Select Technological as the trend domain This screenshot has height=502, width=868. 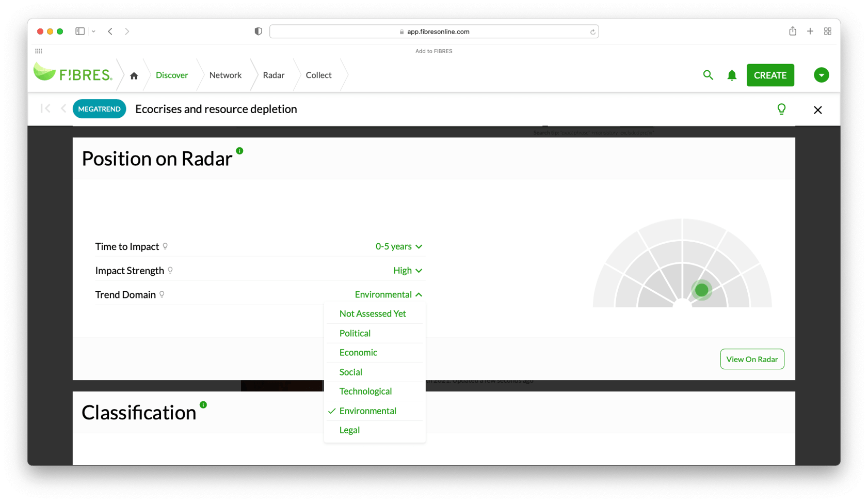[x=365, y=391]
